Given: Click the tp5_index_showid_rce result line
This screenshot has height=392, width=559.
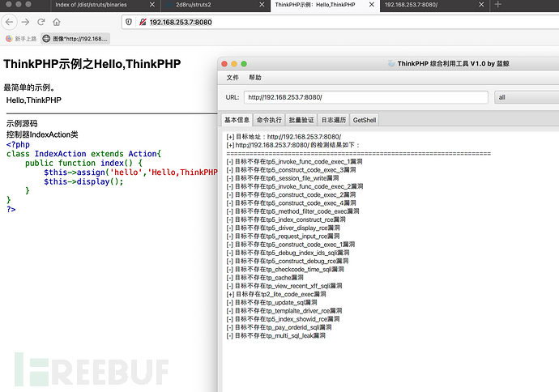Looking at the screenshot, I should [283, 319].
